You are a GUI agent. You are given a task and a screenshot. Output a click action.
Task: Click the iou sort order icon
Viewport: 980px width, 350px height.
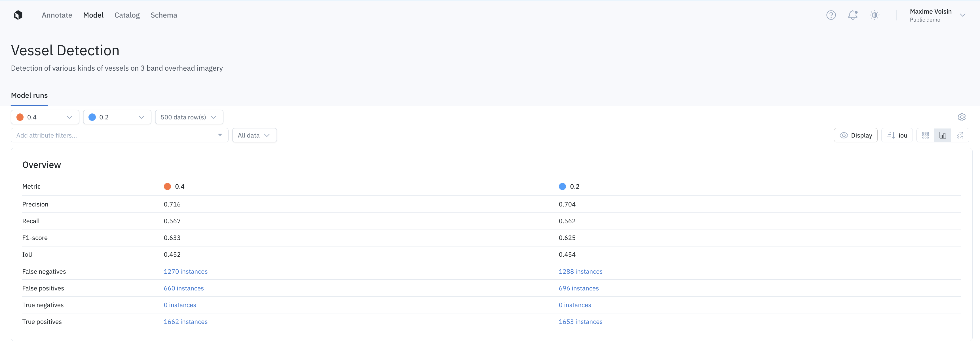click(891, 136)
